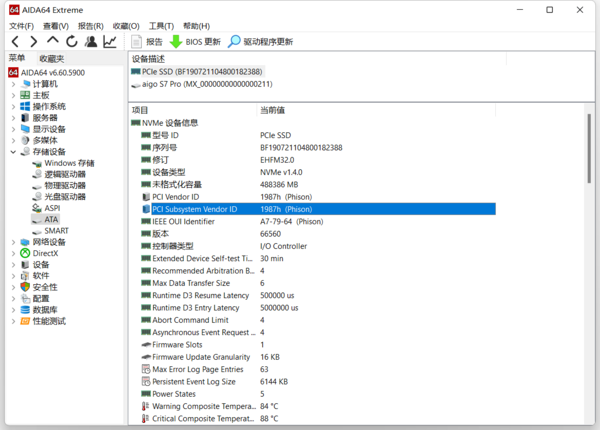
Task: Select the Warning Composite Temperature row
Action: click(318, 406)
